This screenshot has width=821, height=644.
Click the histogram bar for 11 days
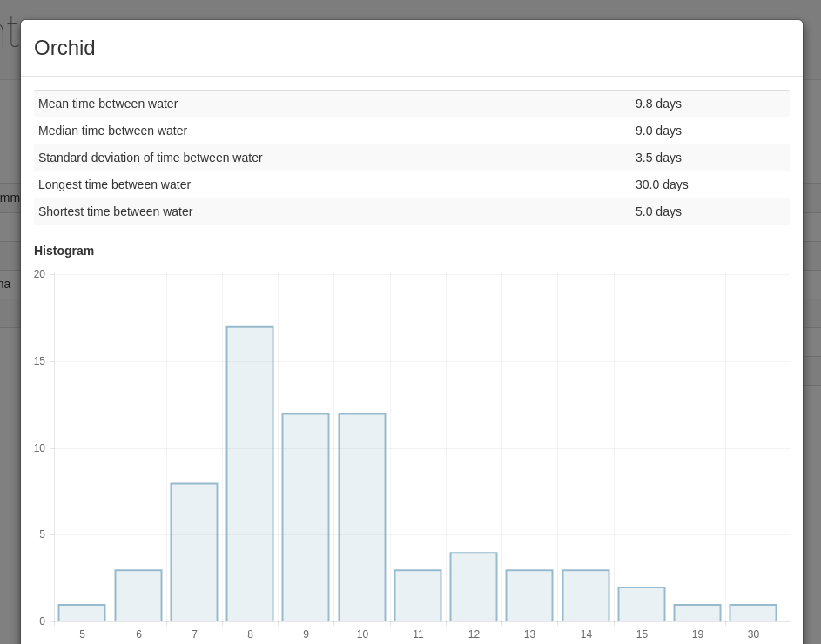[418, 596]
